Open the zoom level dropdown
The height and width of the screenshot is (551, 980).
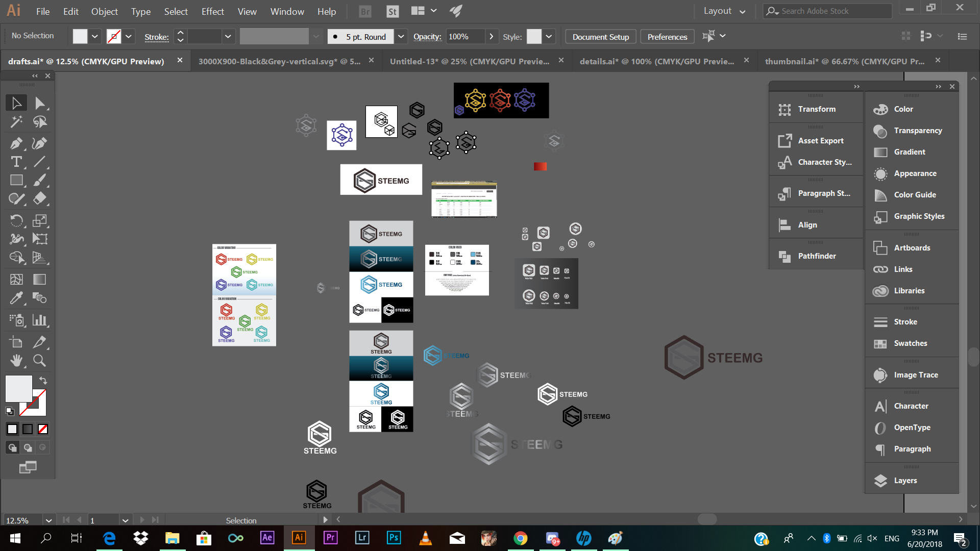point(48,520)
